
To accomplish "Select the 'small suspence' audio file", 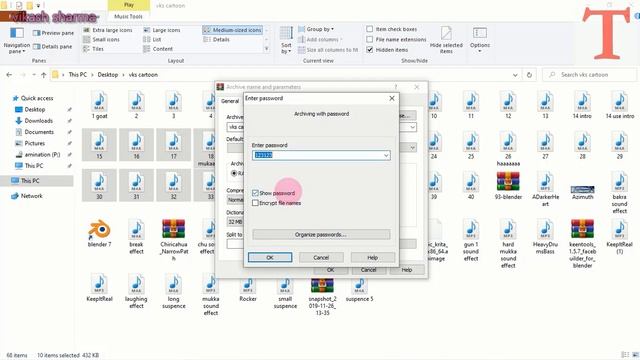I will click(285, 292).
